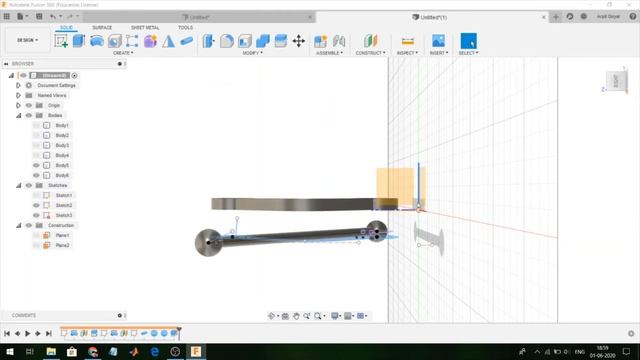Screen dimensions: 640x360
Task: Select the Shell tool
Action: click(x=245, y=41)
